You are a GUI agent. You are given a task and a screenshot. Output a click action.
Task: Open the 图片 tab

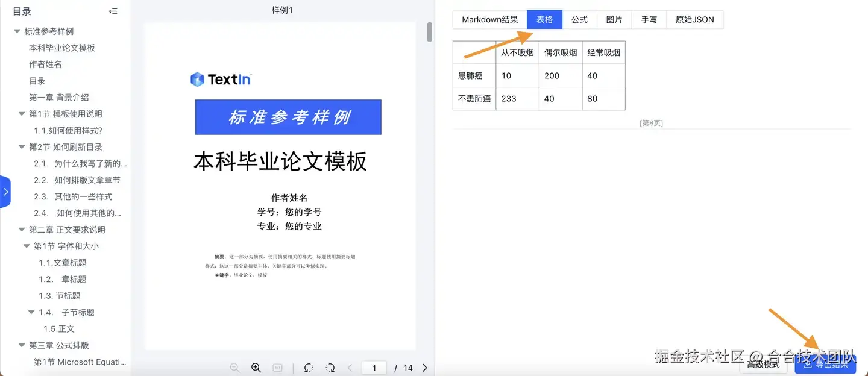coord(614,19)
